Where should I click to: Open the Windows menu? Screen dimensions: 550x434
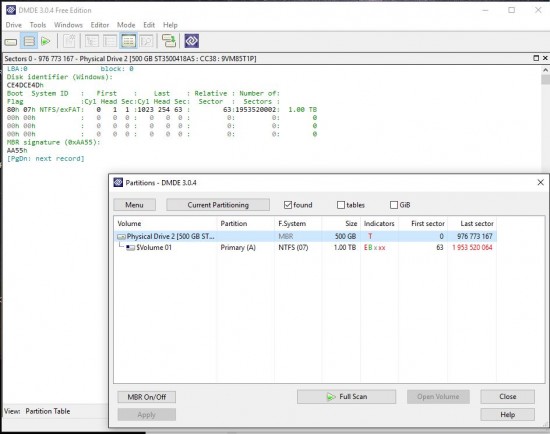click(68, 25)
